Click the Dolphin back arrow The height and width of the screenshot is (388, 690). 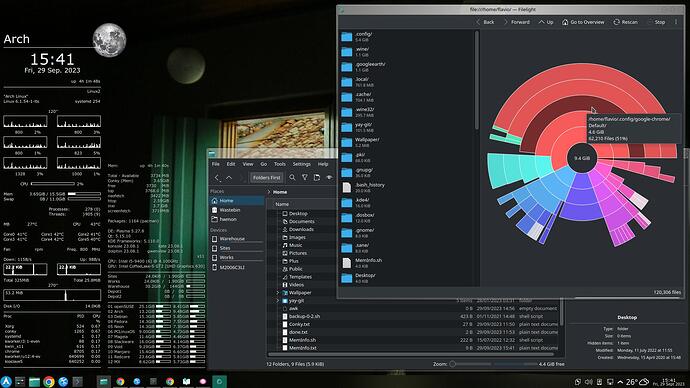point(217,178)
